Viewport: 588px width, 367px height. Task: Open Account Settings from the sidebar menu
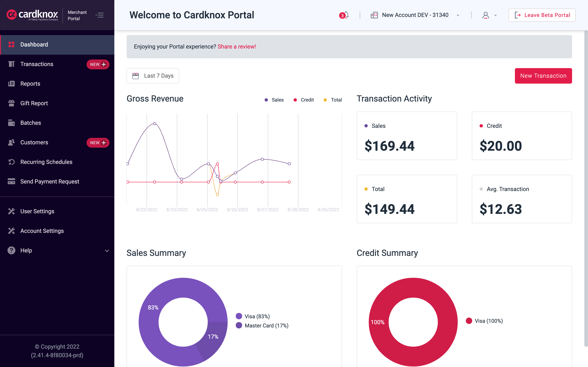click(42, 231)
